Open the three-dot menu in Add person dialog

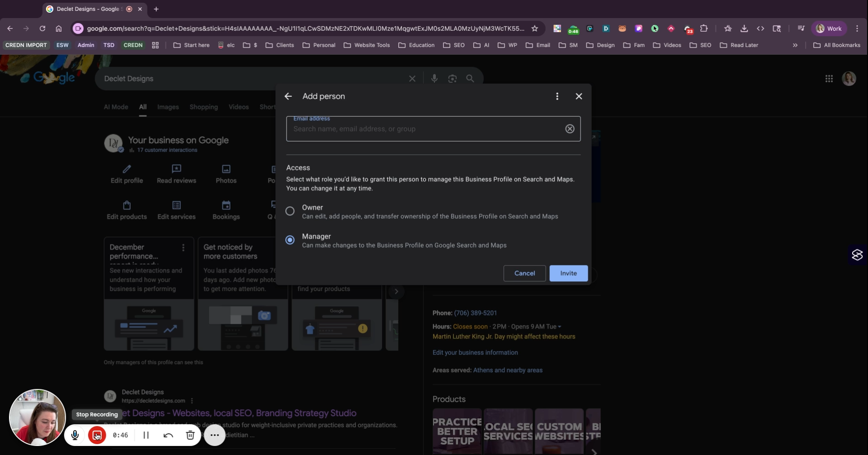tap(557, 96)
